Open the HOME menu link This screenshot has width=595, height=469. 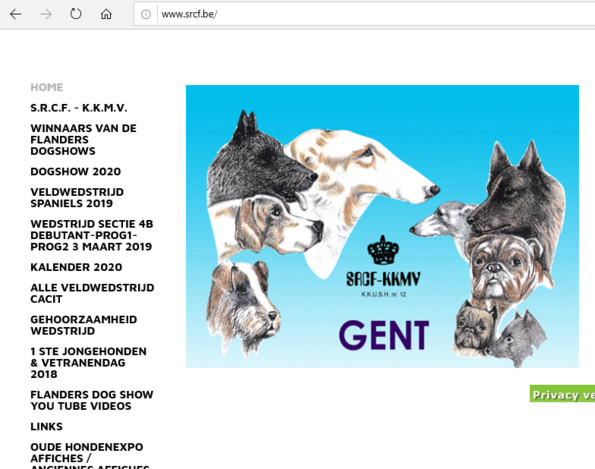(47, 87)
